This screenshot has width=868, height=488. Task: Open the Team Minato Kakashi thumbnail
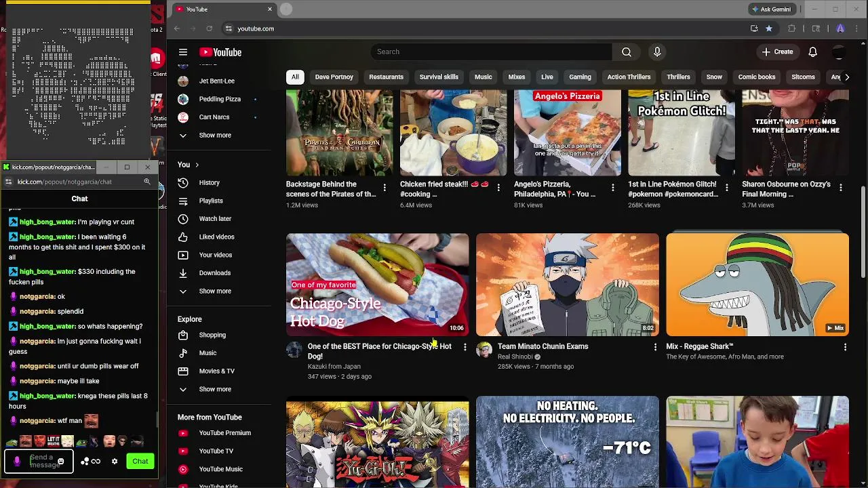567,285
